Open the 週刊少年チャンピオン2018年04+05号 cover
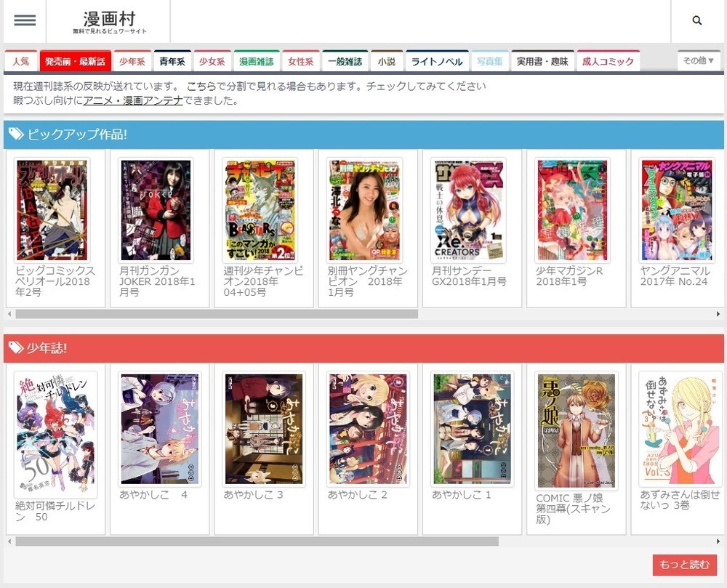The width and height of the screenshot is (727, 588). coord(260,210)
